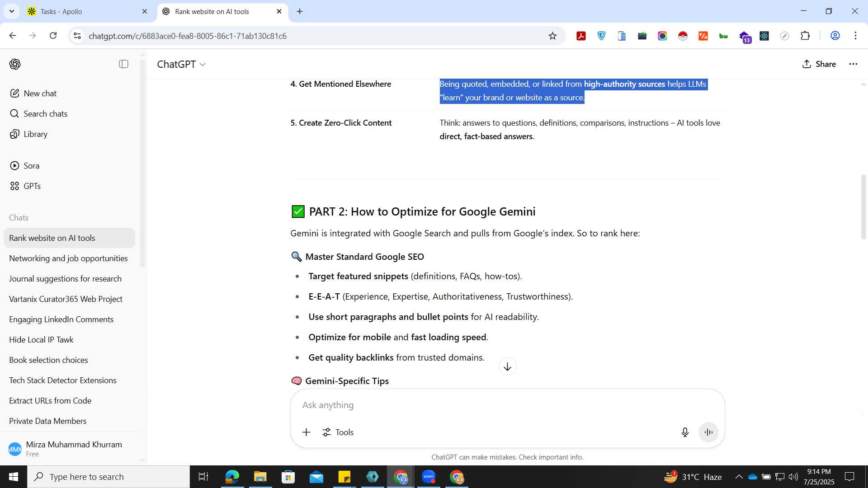Open the Windows Start menu
Screen dimensions: 868x488
(14, 477)
